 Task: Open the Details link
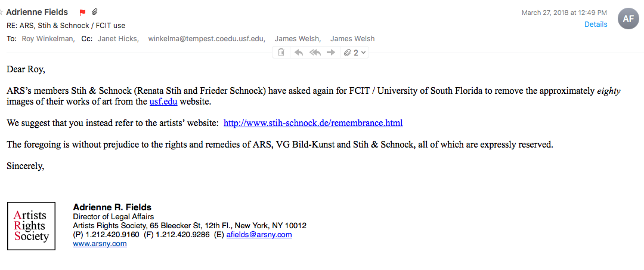coord(596,24)
